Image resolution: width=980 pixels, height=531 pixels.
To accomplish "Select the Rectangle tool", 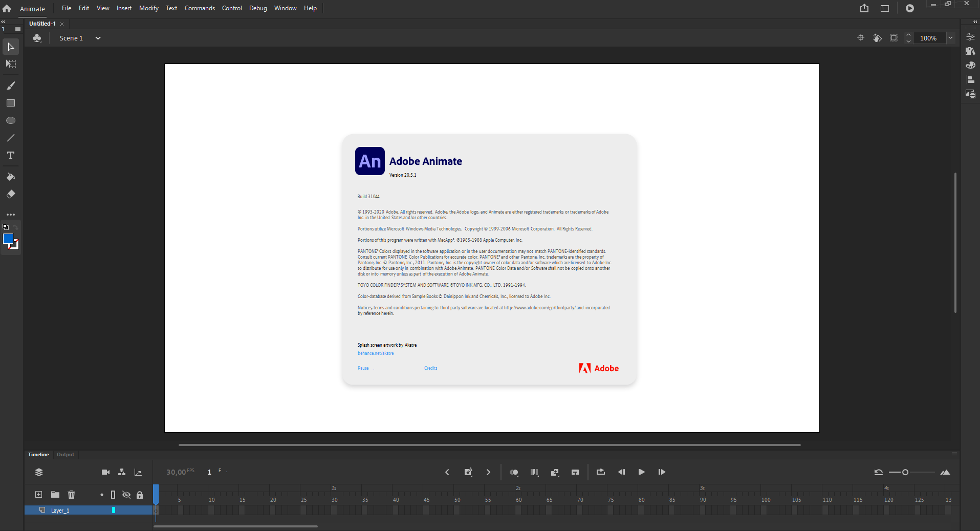I will click(x=11, y=103).
